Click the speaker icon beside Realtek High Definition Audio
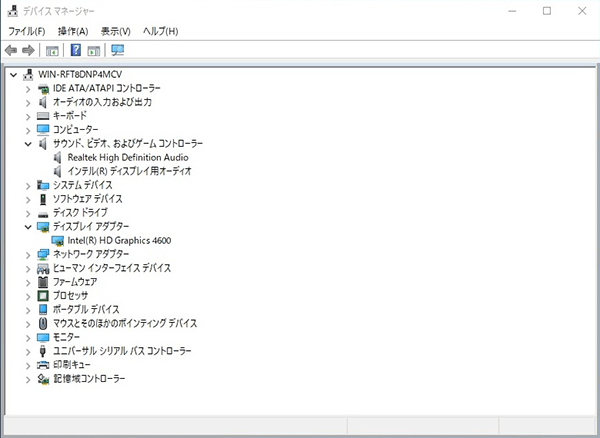This screenshot has width=600, height=438. click(x=58, y=157)
